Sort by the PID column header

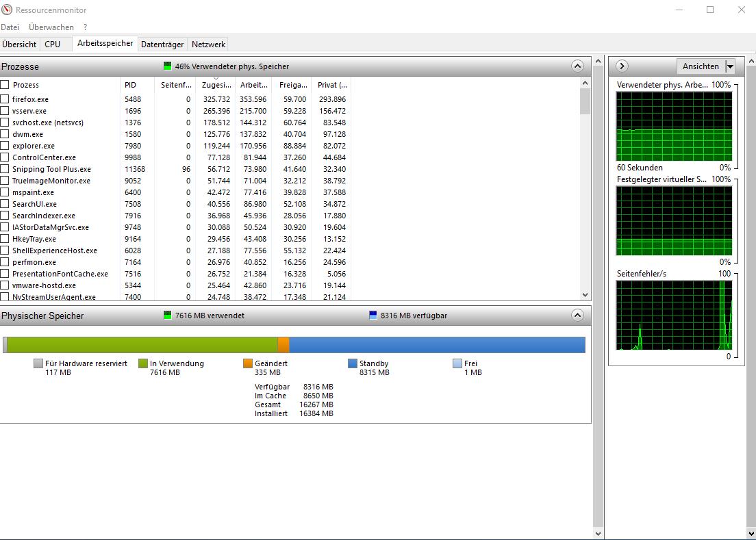point(137,85)
